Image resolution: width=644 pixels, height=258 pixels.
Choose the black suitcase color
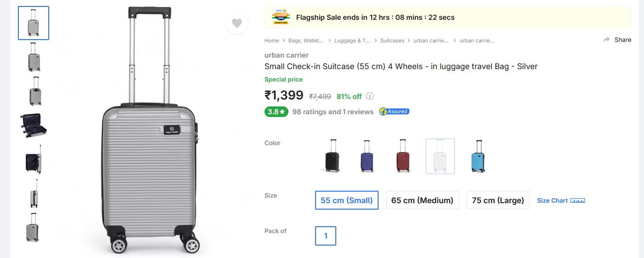click(x=332, y=156)
